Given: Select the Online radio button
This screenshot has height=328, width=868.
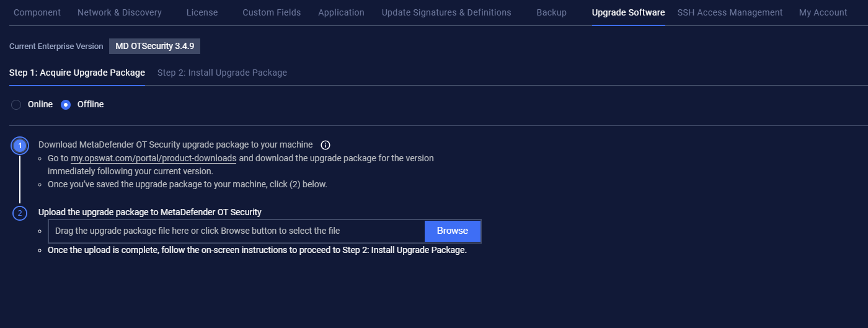Looking at the screenshot, I should point(17,105).
